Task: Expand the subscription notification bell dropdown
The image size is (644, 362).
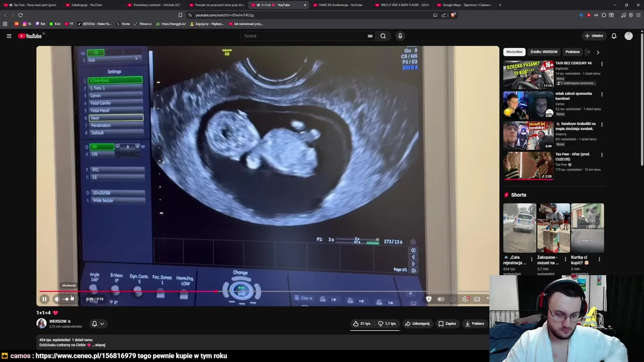Action: click(x=98, y=324)
